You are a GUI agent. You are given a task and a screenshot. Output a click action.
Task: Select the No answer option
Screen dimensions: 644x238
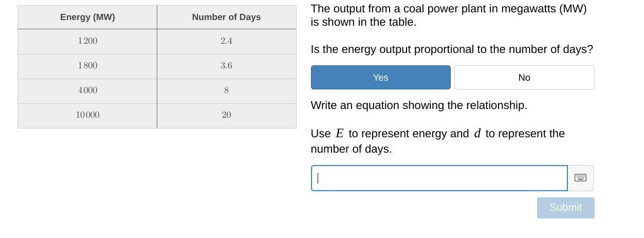point(524,78)
